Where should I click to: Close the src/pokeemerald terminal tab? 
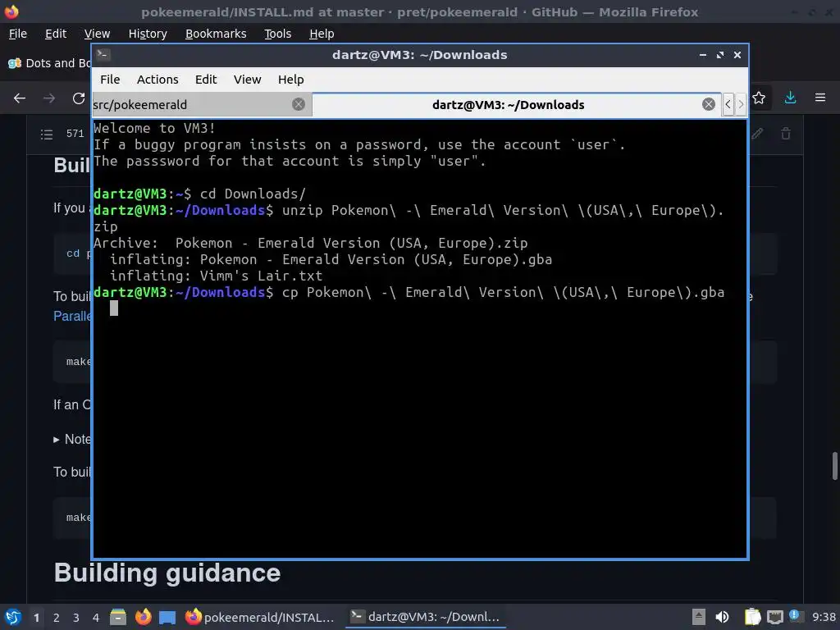point(299,104)
